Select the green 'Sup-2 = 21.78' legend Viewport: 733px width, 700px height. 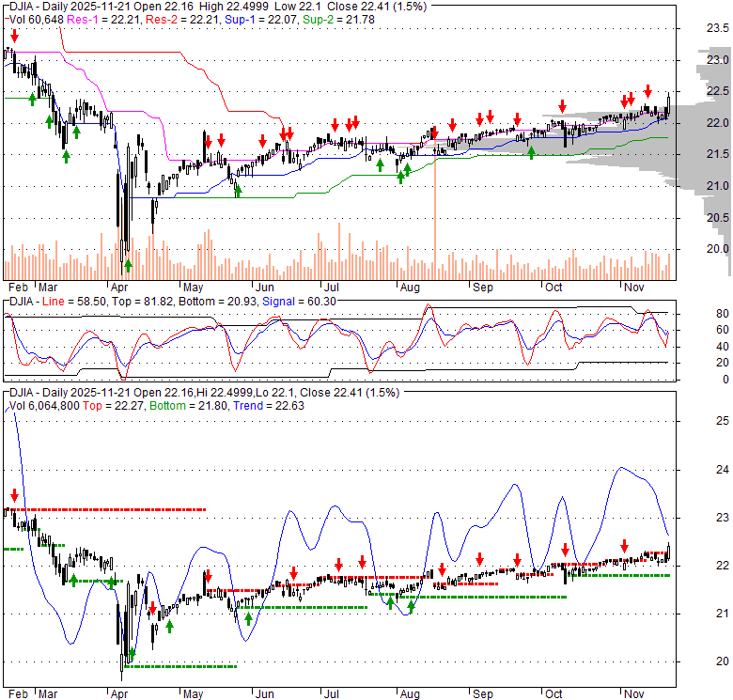point(338,20)
